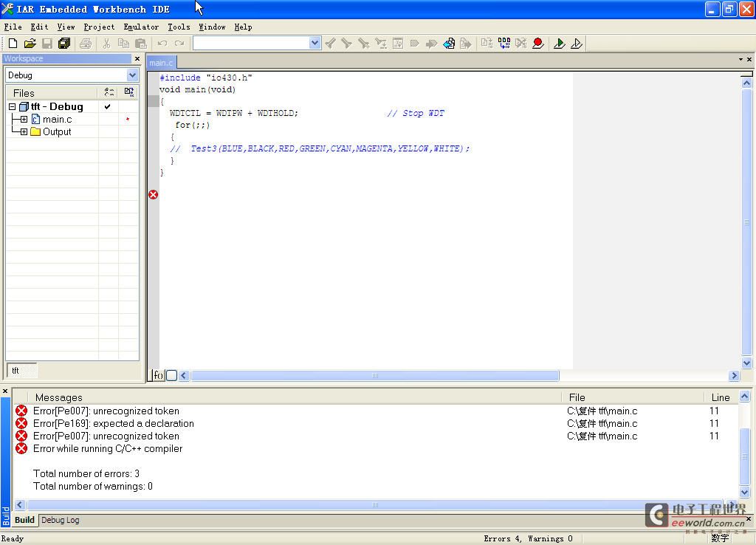
Task: Switch to the main.c editor tab
Action: coord(161,63)
